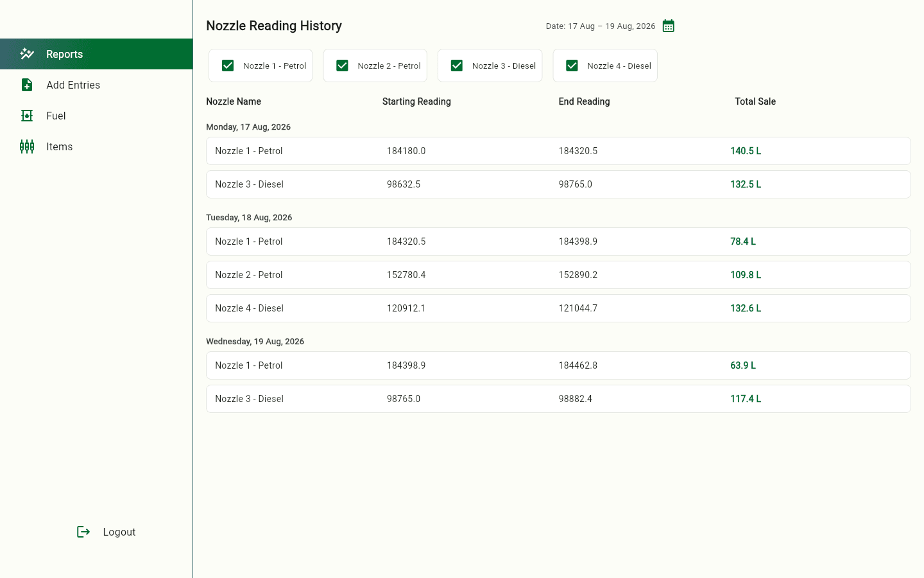Viewport: 924px width, 578px height.
Task: Select the Nozzle 2 - Petrol row name
Action: [x=249, y=275]
